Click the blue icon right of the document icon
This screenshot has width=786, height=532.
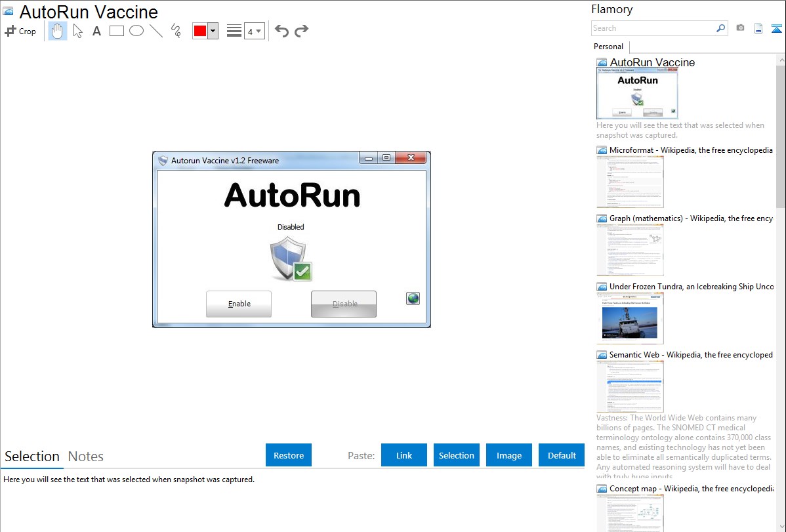click(776, 28)
